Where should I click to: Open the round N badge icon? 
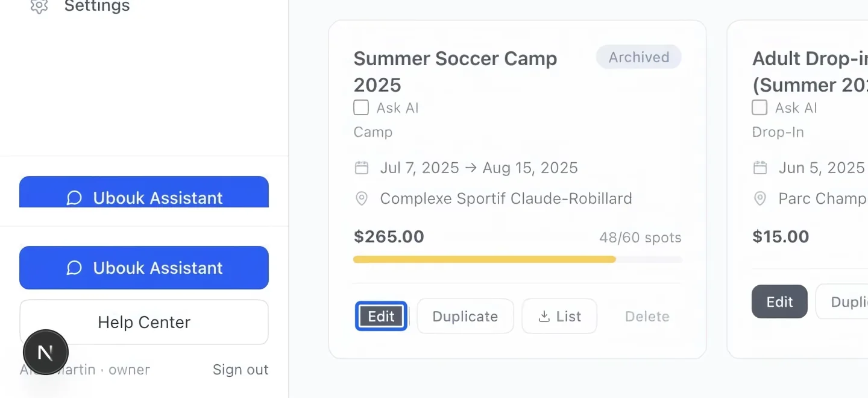coord(46,352)
